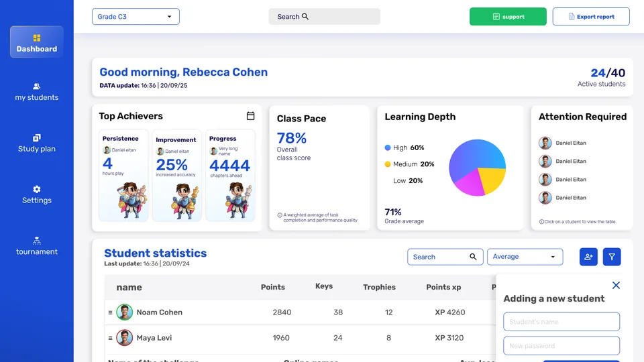Click Maya Levi's avatar
The height and width of the screenshot is (362, 644).
125,338
